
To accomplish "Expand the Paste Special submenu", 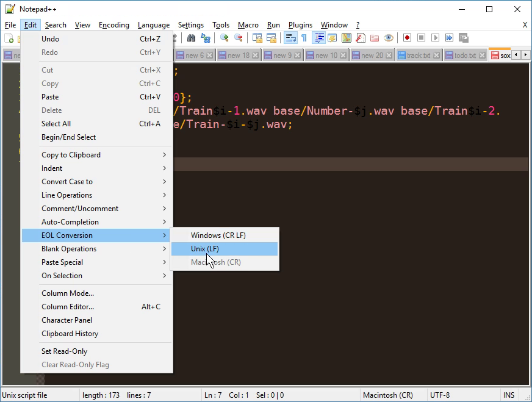I will 97,262.
